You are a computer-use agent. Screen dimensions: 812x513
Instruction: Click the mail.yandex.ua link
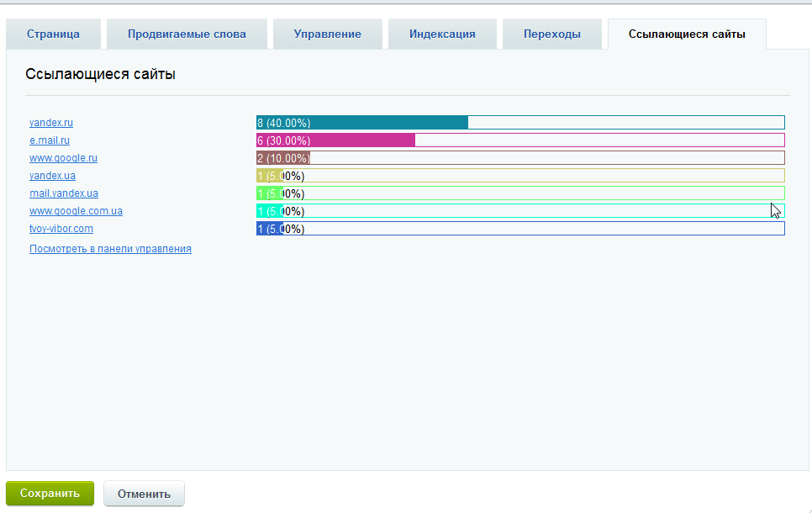tap(64, 193)
